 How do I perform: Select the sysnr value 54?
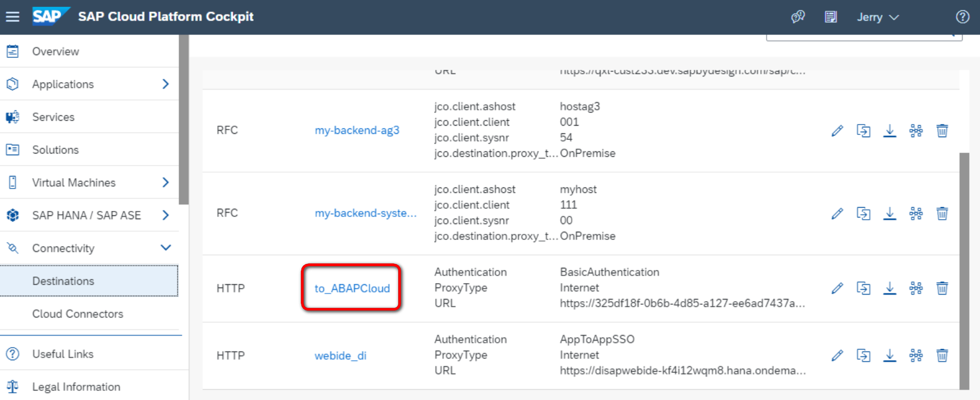click(x=566, y=138)
